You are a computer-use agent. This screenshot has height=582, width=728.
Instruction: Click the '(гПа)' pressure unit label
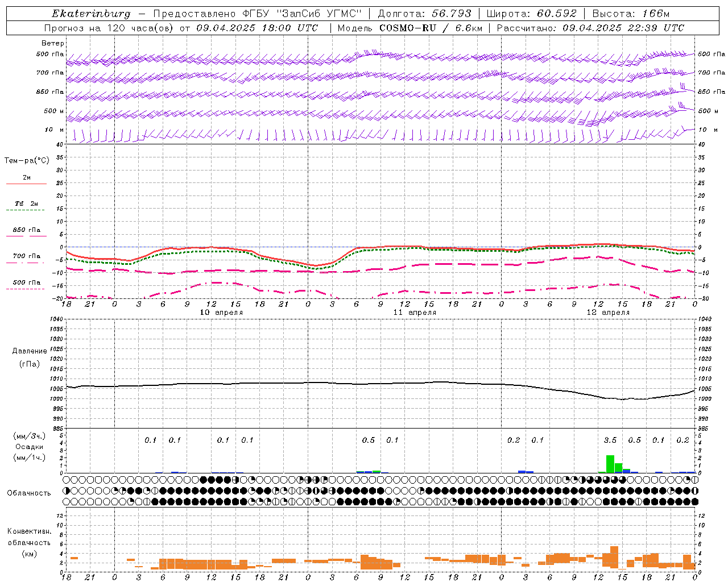(x=30, y=364)
